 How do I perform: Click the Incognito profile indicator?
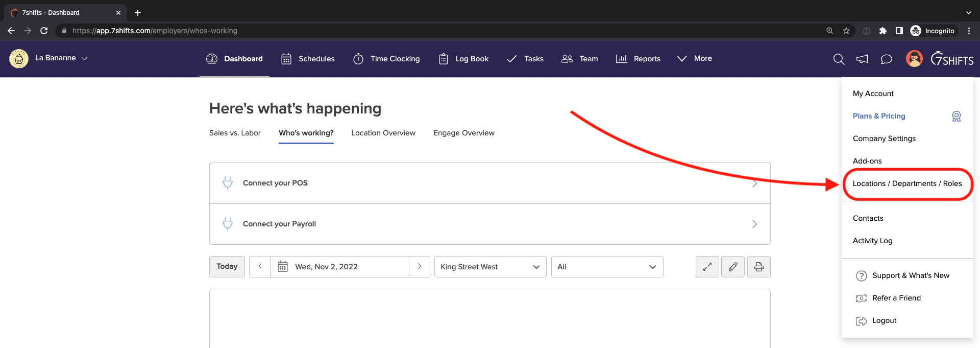[x=933, y=31]
